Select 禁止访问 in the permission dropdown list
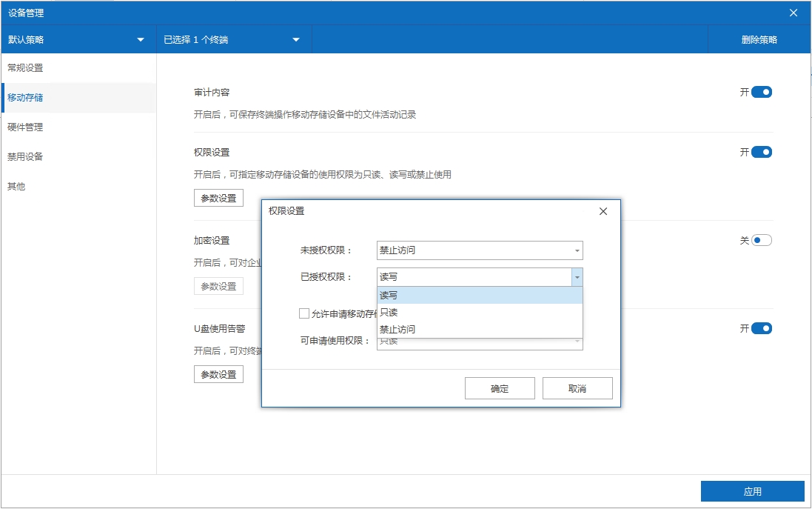812x509 pixels. coord(479,328)
